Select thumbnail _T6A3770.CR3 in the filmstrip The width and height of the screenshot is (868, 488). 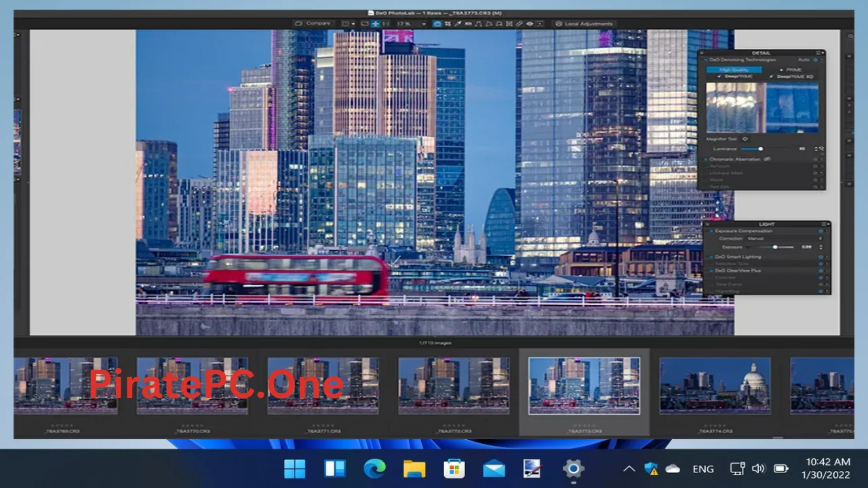[x=192, y=386]
